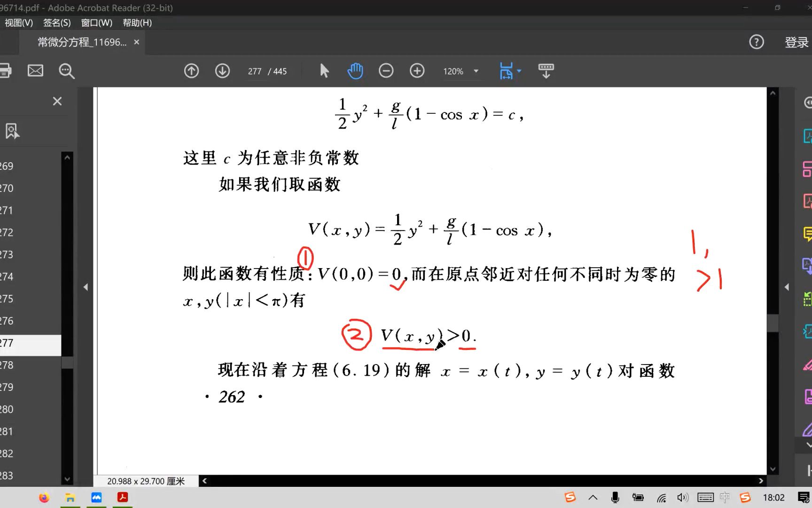Click the Wi-Fi network tray icon
The height and width of the screenshot is (508, 812).
pos(661,498)
